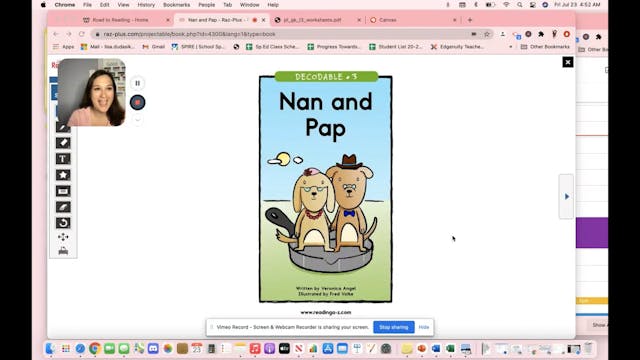
Task: Expand the bookmarks overflow arrow
Action: tap(511, 47)
